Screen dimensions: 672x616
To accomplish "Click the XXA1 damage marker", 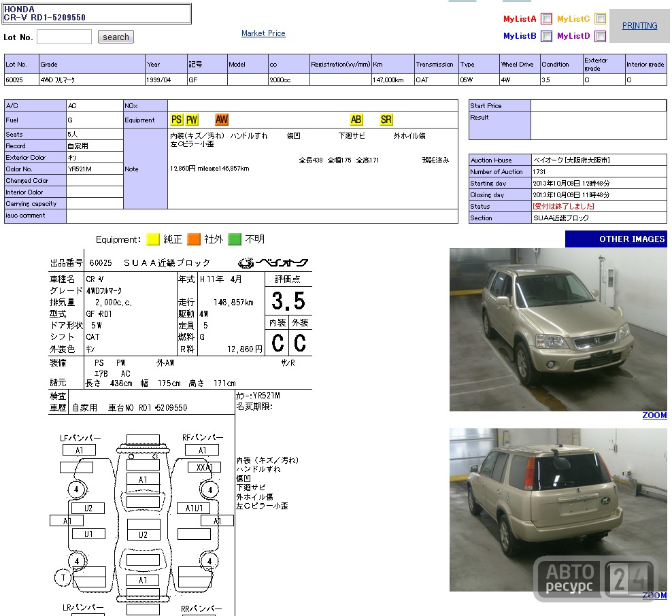I will click(205, 467).
